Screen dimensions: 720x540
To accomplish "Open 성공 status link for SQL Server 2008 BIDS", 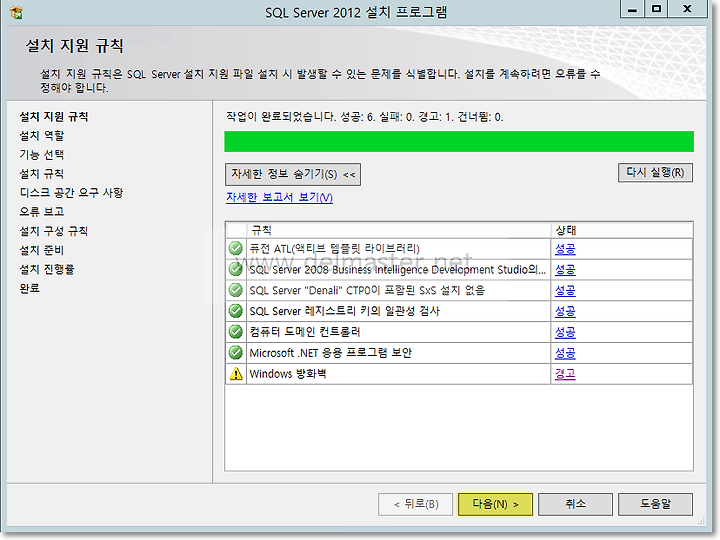I will 565,270.
